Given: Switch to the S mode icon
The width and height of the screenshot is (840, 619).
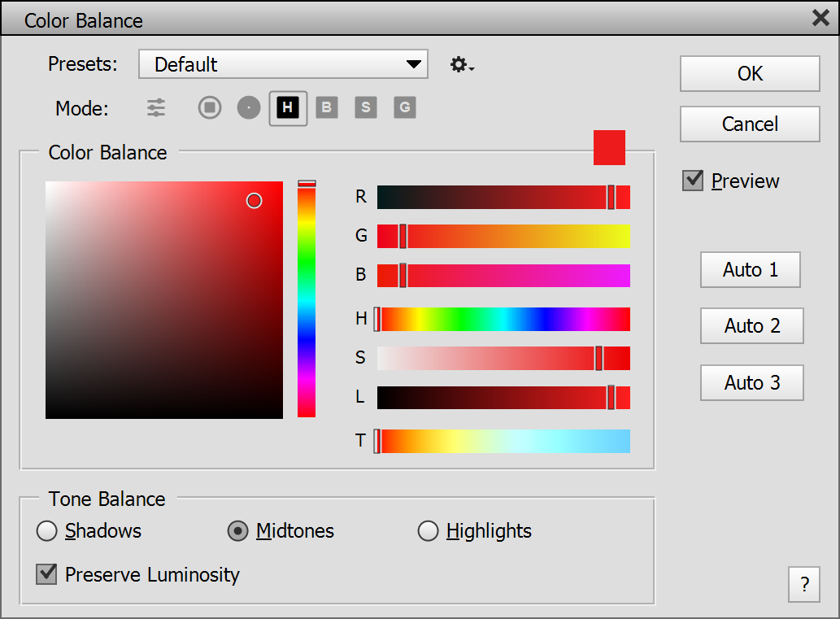Looking at the screenshot, I should (366, 107).
